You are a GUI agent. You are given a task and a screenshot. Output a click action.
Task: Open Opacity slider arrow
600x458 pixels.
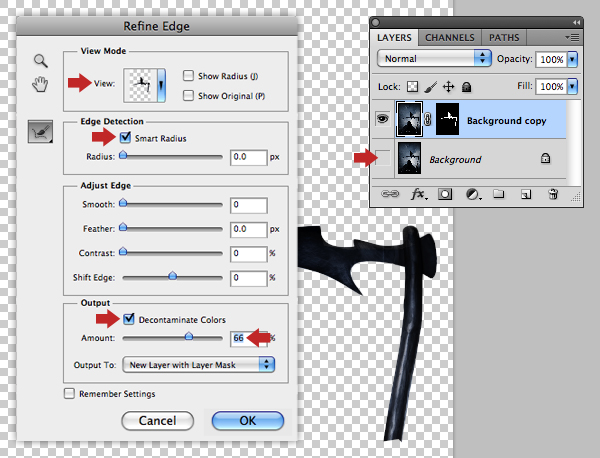(572, 59)
